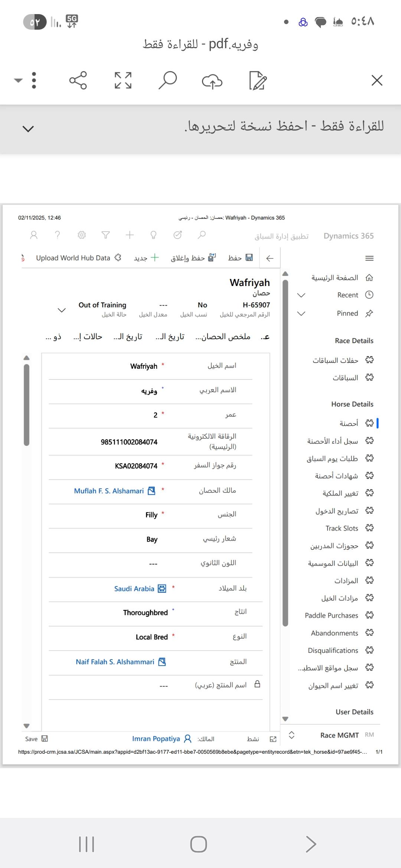Open Muflah F. S. Alshamari owner link

coord(109,491)
